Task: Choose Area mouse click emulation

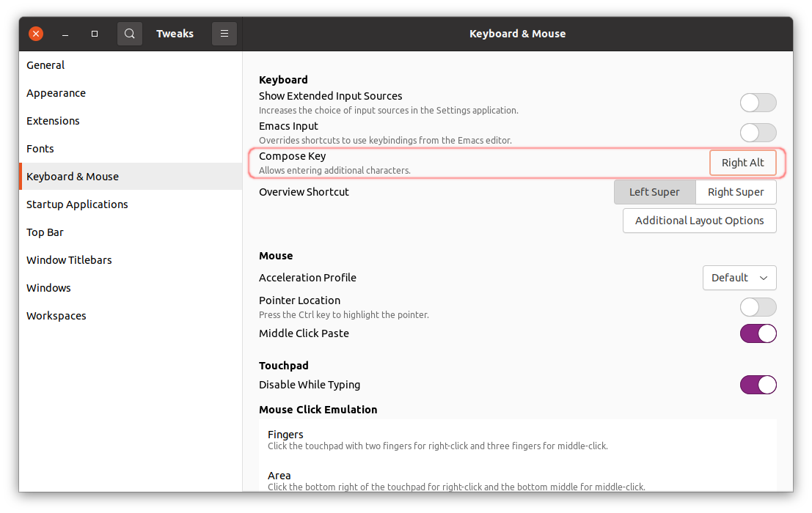Action: pos(518,481)
